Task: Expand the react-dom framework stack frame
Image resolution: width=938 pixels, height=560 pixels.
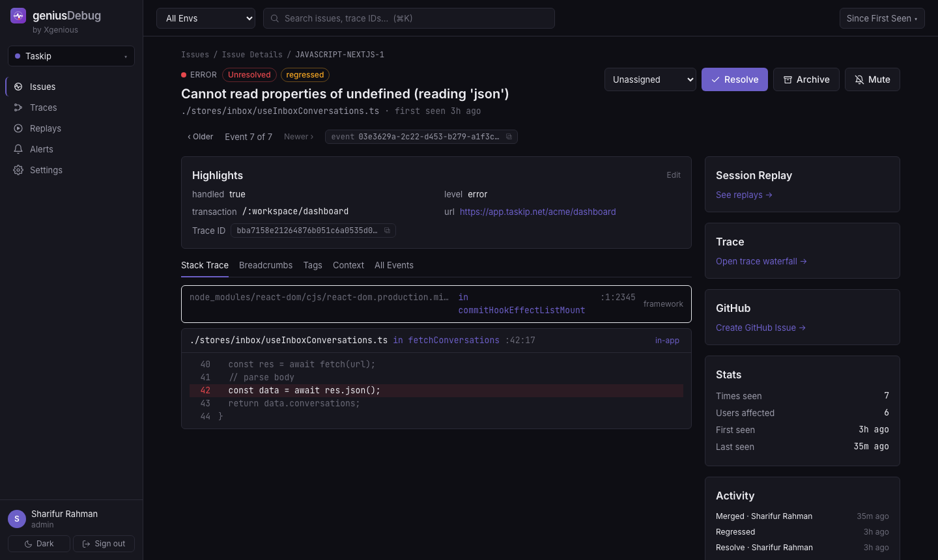Action: tap(436, 304)
